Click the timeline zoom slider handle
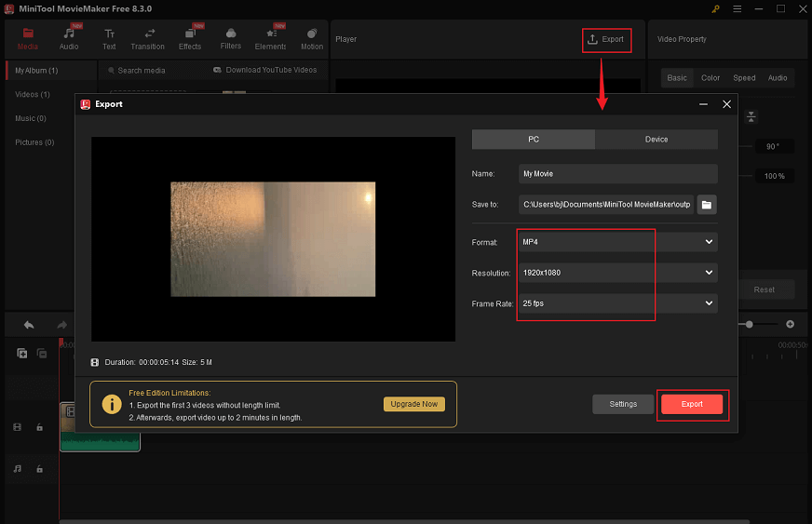The height and width of the screenshot is (524, 812). pos(750,324)
